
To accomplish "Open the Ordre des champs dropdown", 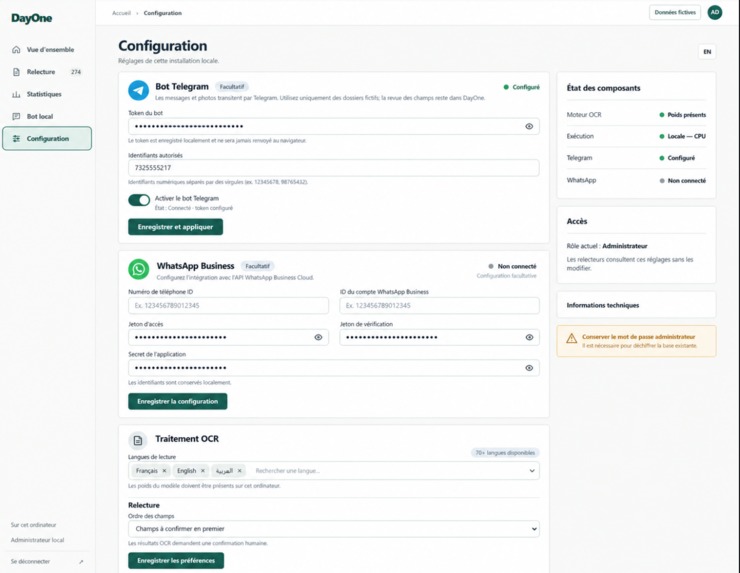I will coord(334,529).
